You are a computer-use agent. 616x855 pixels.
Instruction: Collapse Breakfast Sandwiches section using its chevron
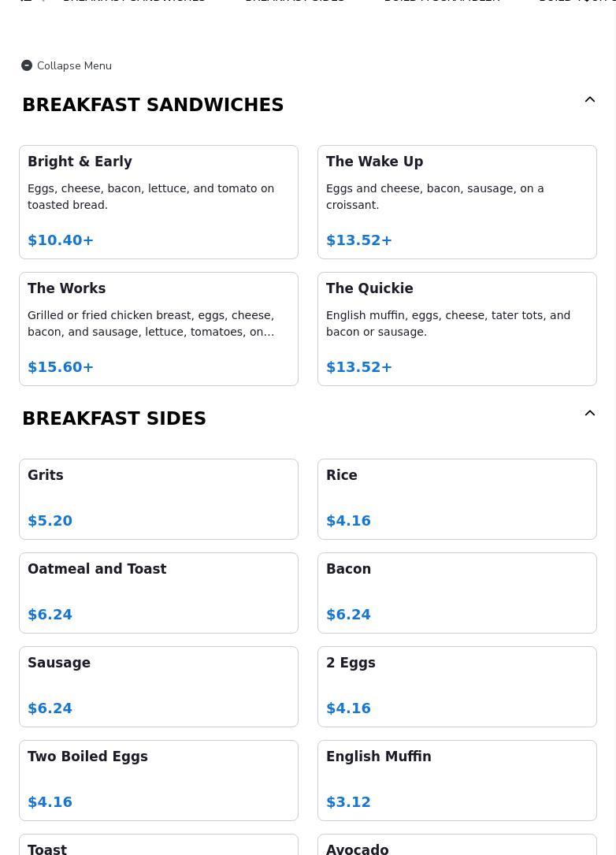tap(590, 100)
